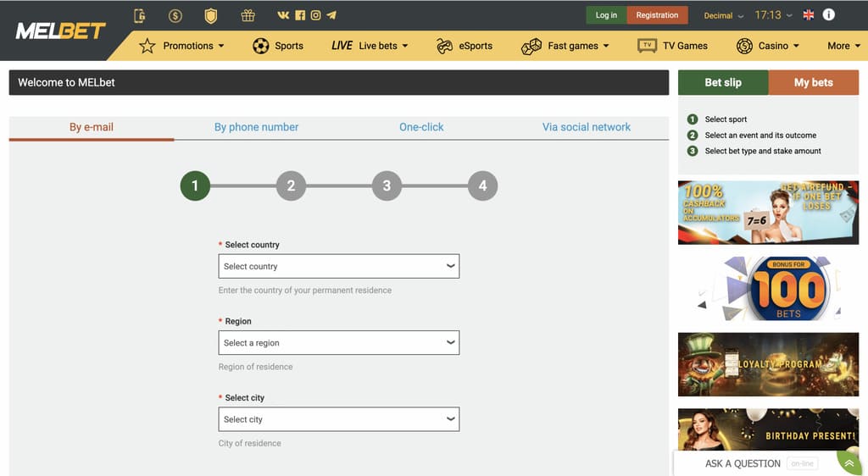Open the 17:13 time zone dropdown
This screenshot has width=868, height=476.
[773, 15]
